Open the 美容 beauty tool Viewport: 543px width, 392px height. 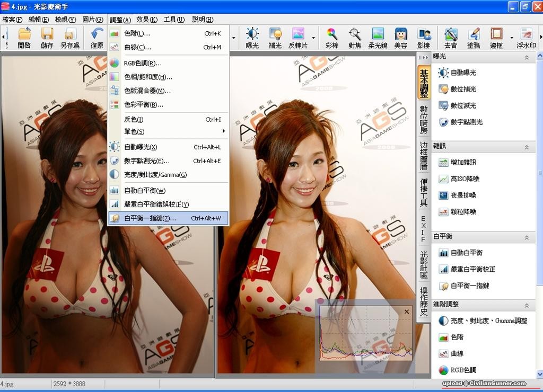pos(400,38)
